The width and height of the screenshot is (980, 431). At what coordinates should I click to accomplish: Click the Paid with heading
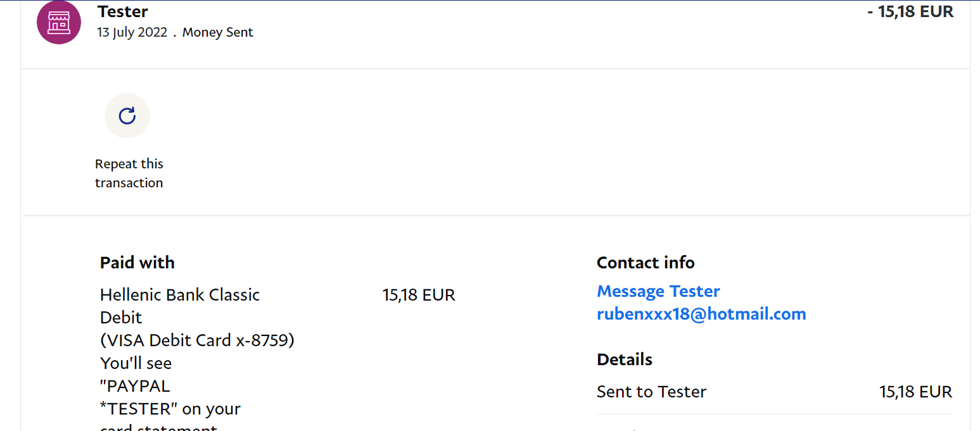coord(137,263)
